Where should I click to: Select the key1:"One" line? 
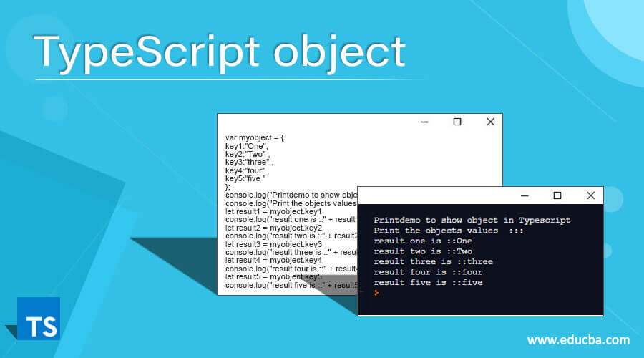[x=246, y=146]
